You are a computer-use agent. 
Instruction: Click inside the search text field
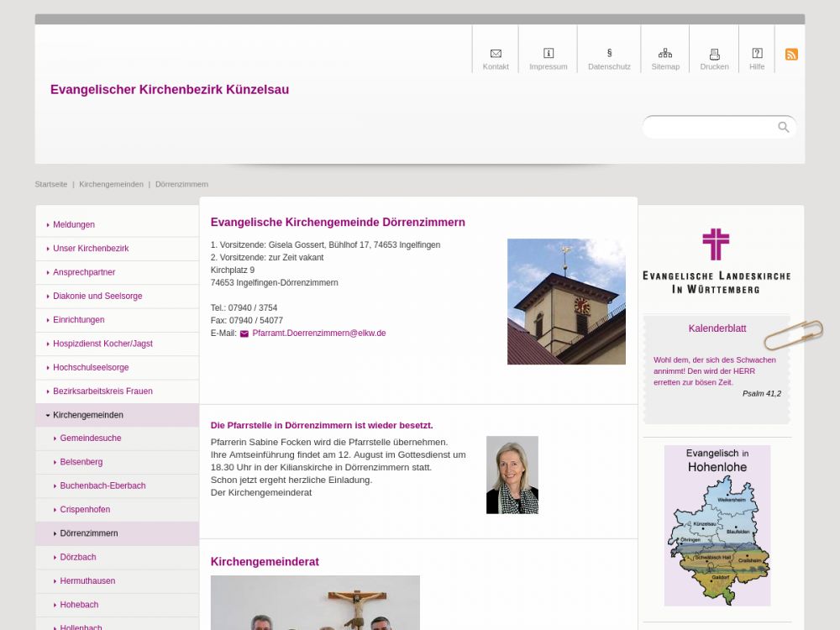pyautogui.click(x=710, y=128)
